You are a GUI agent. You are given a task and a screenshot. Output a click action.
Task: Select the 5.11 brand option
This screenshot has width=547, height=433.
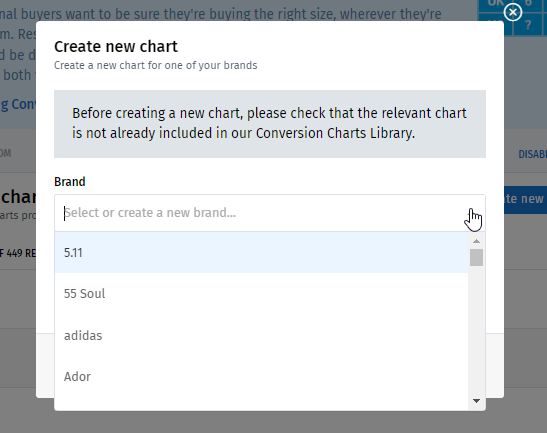(x=261, y=252)
